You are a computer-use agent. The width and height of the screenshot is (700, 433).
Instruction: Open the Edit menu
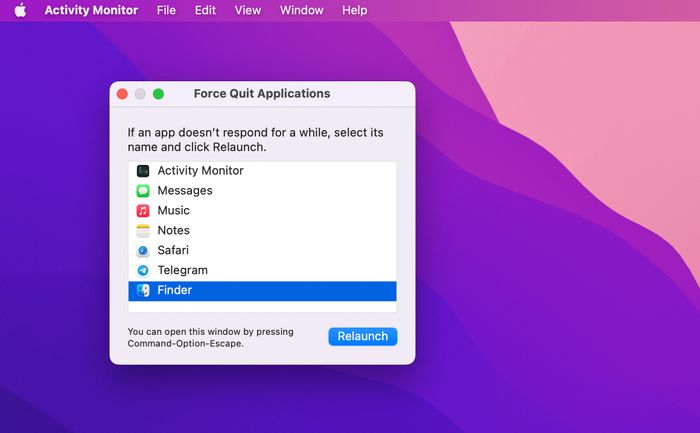205,10
